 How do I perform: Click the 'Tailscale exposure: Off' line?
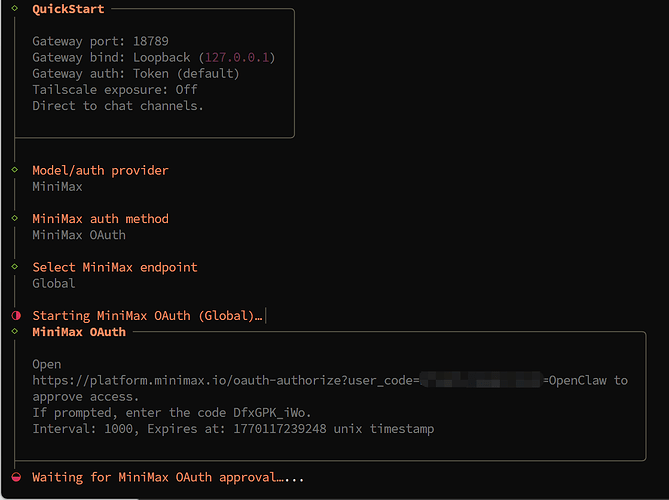click(x=115, y=90)
